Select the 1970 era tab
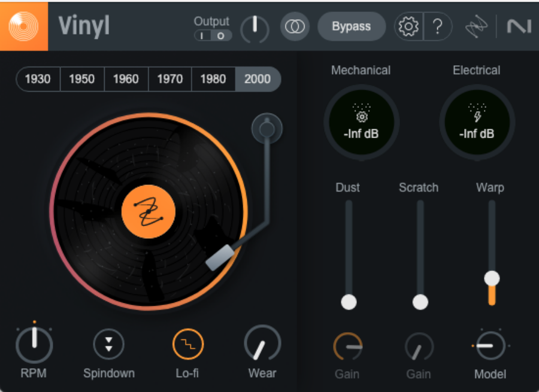Screen dimensions: 539x392 coord(169,79)
